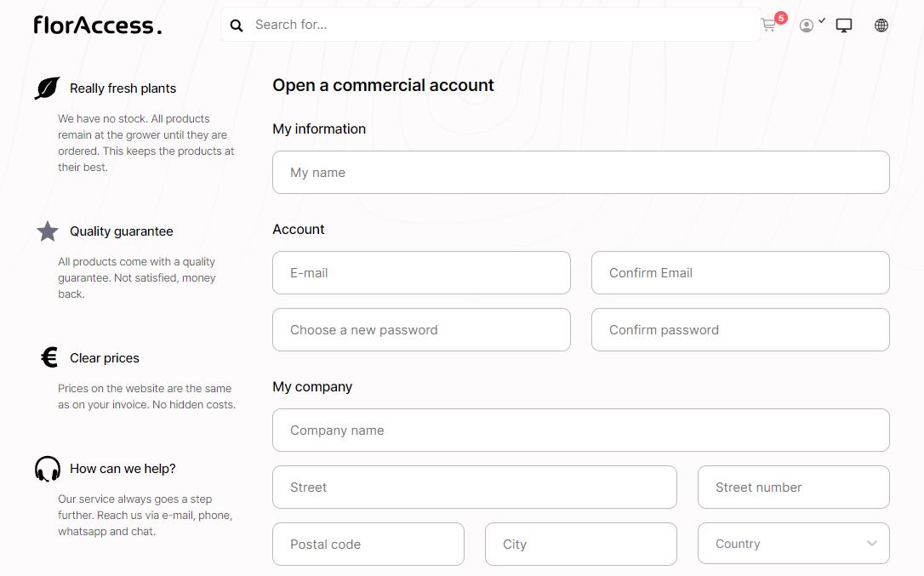The image size is (924, 576).
Task: Click the monitor display icon
Action: point(844,26)
